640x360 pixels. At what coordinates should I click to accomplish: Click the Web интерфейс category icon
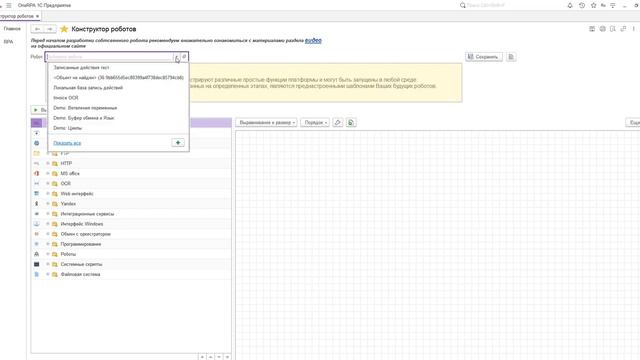coord(36,193)
